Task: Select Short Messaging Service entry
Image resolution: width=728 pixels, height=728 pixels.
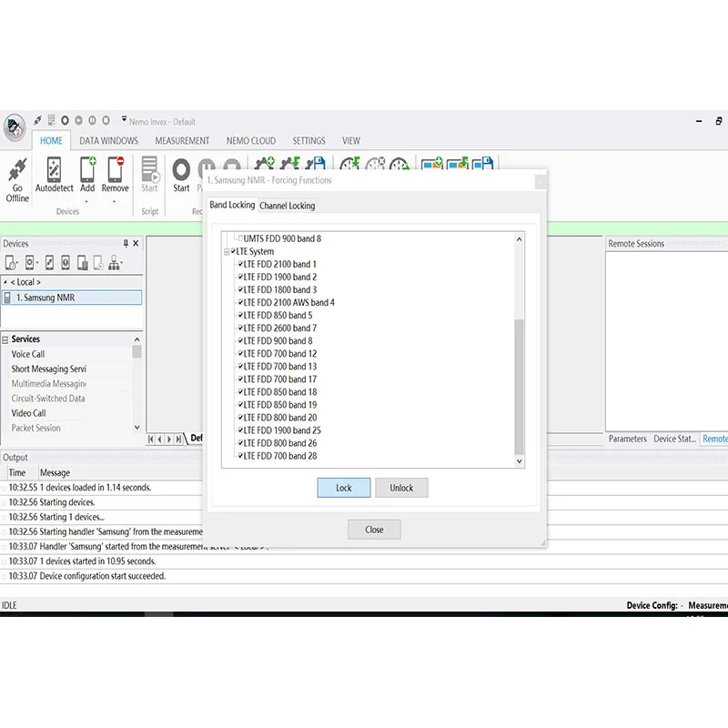Action: click(49, 369)
